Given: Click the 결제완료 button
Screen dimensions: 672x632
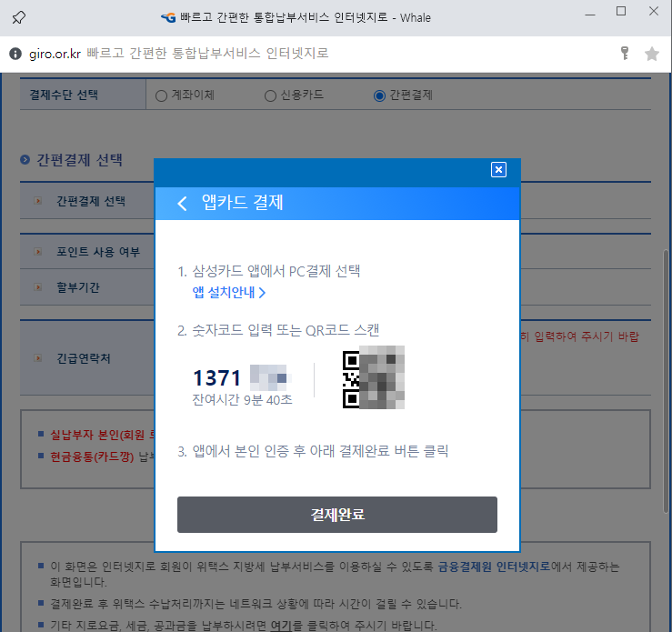Looking at the screenshot, I should (x=337, y=515).
